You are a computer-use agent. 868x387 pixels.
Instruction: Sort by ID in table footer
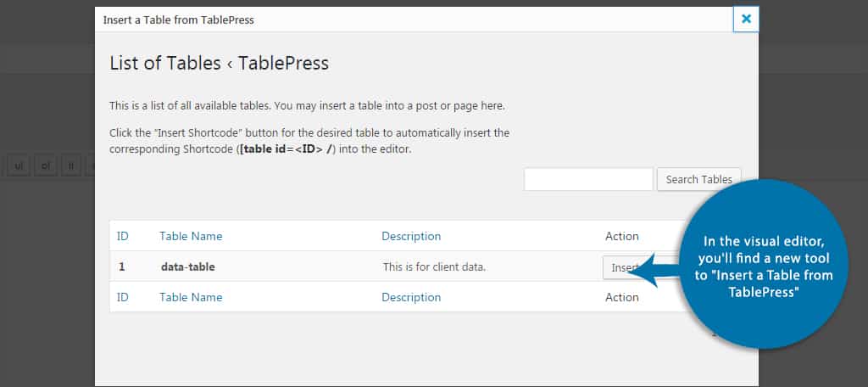(x=122, y=297)
